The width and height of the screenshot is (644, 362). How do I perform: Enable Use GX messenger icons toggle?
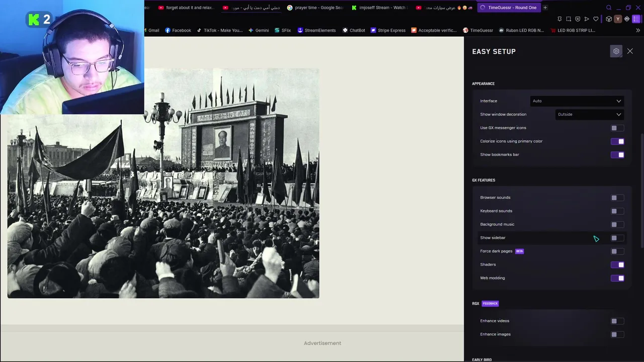(617, 128)
